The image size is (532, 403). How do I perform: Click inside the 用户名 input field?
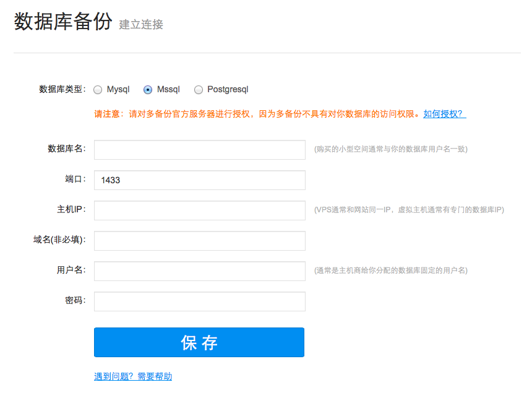[199, 271]
